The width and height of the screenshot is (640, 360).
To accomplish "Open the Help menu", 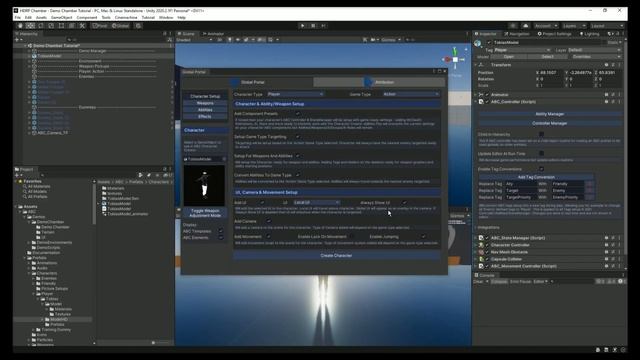I will (182, 18).
